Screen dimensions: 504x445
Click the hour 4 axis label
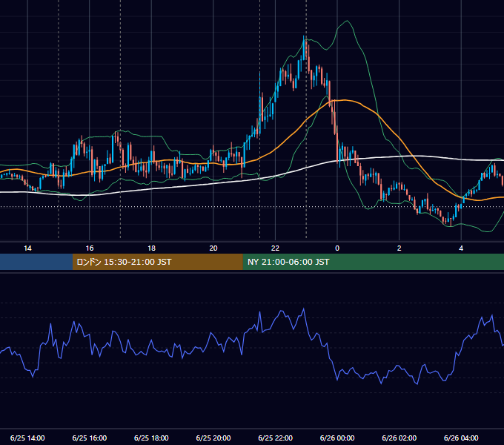[x=461, y=248]
